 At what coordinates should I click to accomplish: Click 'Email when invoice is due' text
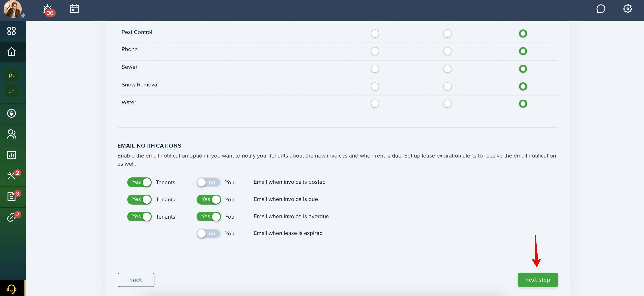(x=286, y=199)
